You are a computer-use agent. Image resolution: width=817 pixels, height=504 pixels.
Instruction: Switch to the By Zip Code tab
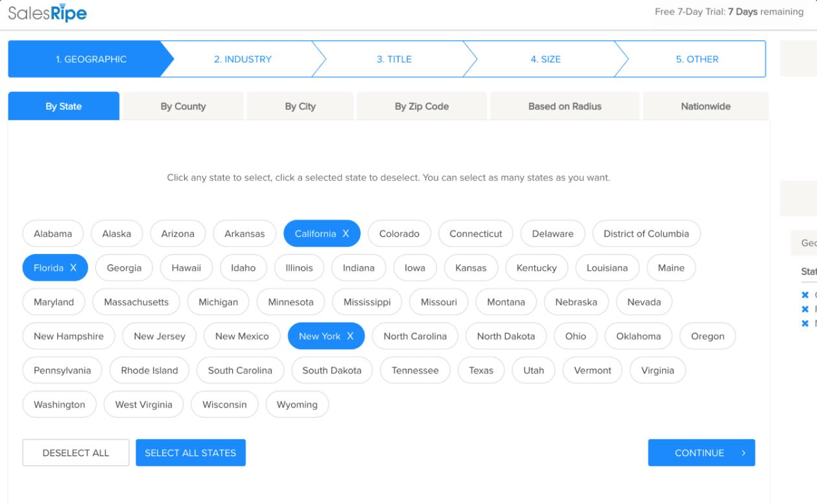click(x=422, y=106)
